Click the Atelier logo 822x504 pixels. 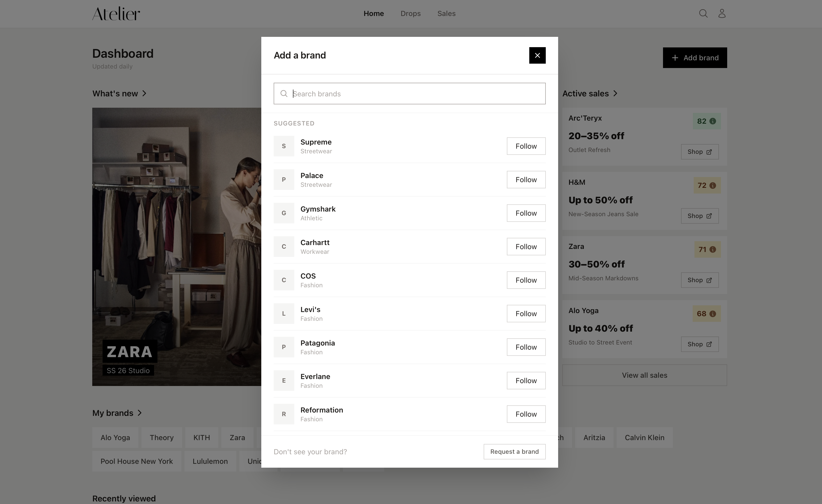(116, 14)
